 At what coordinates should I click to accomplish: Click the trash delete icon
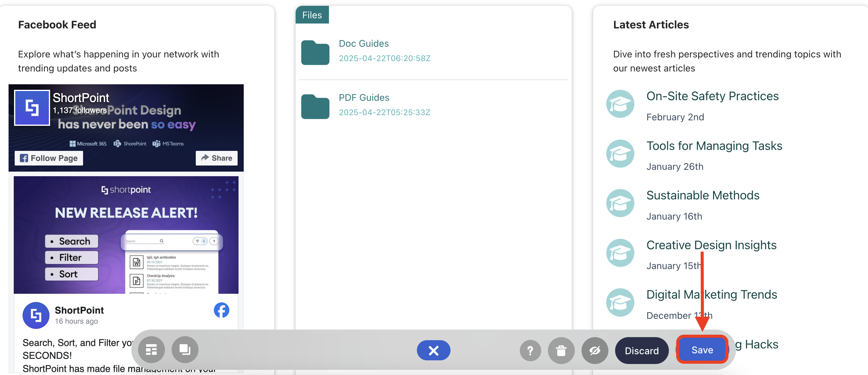point(561,351)
